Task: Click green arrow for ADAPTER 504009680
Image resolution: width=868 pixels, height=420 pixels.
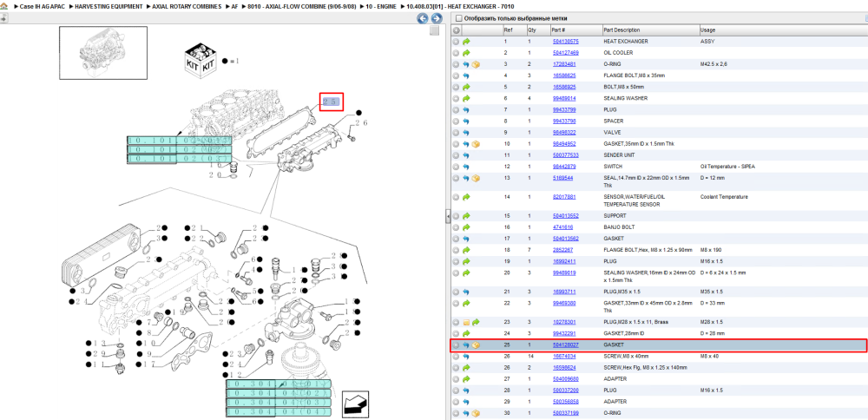Action: coord(466,379)
